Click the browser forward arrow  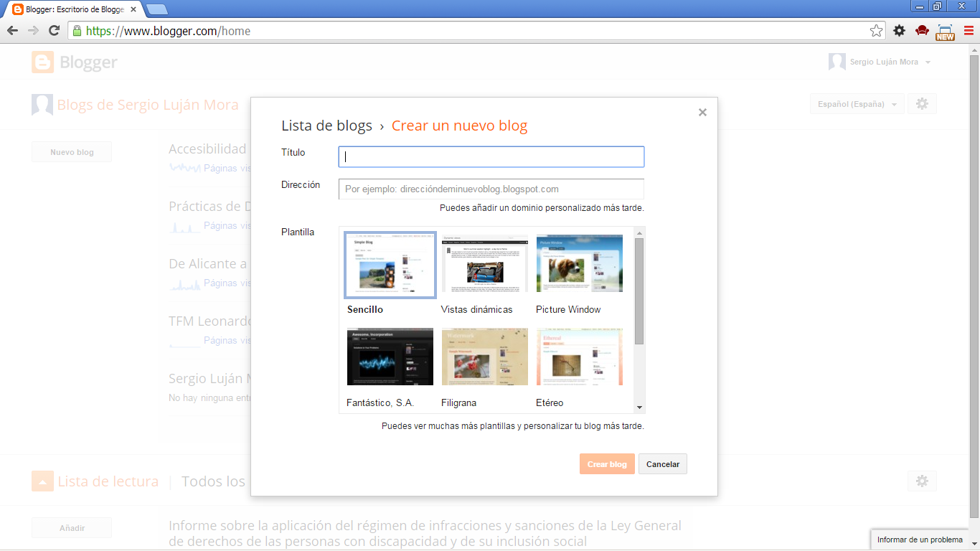(x=33, y=31)
